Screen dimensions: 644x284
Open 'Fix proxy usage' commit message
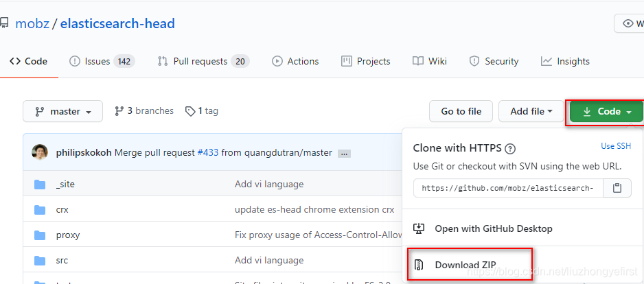click(318, 235)
